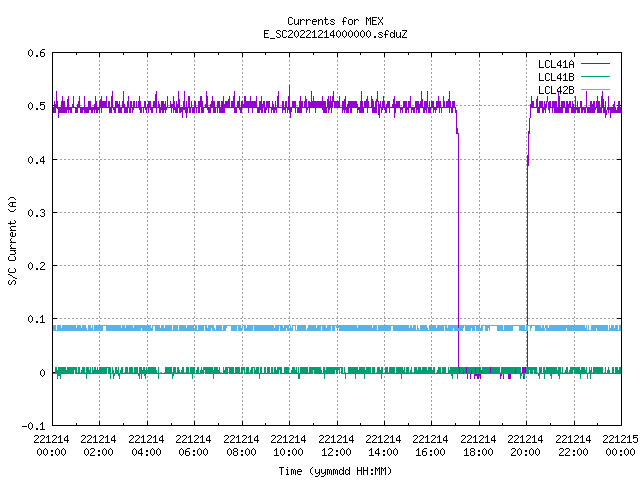
Task: Click the 'Time (yymmdd HH:MM)' x-axis label
Action: [335, 471]
